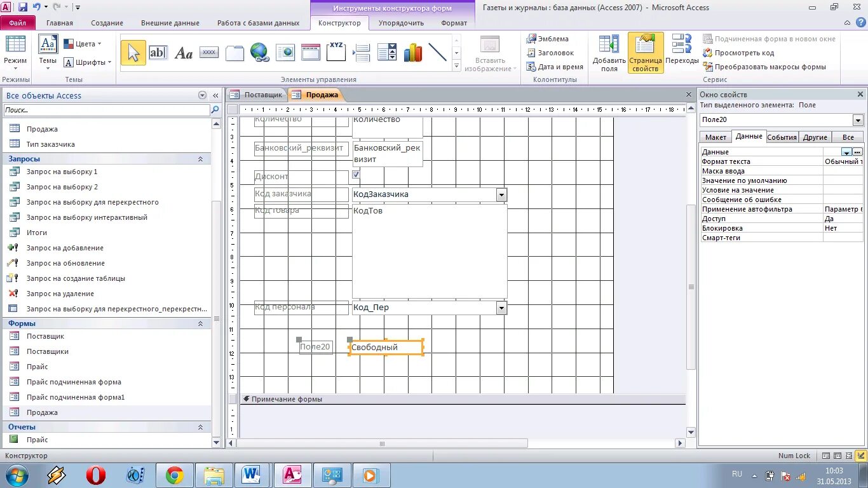Select the Свободный unbound text box

click(386, 348)
